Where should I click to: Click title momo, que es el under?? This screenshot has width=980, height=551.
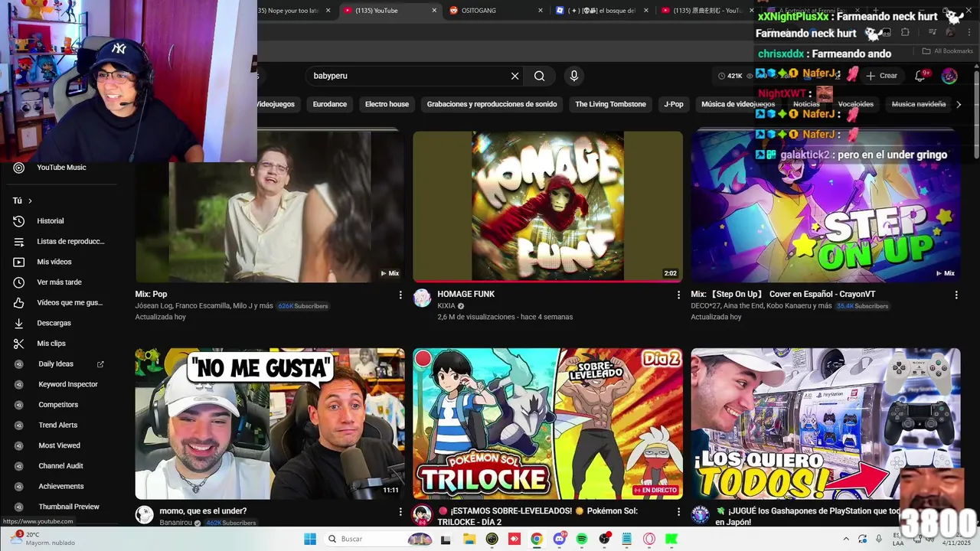click(x=203, y=511)
